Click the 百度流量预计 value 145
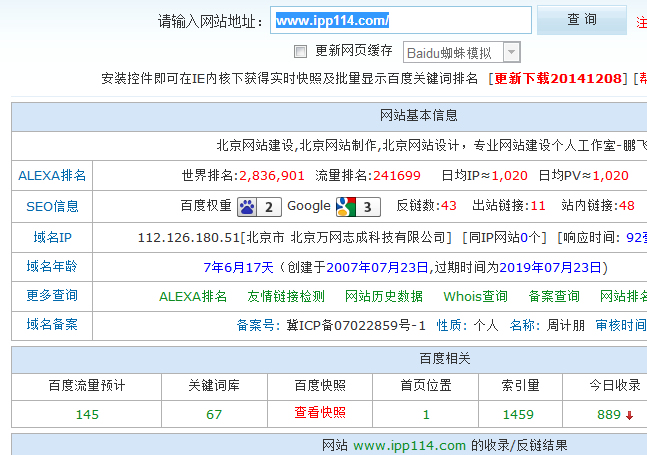647x455 pixels. coord(87,414)
